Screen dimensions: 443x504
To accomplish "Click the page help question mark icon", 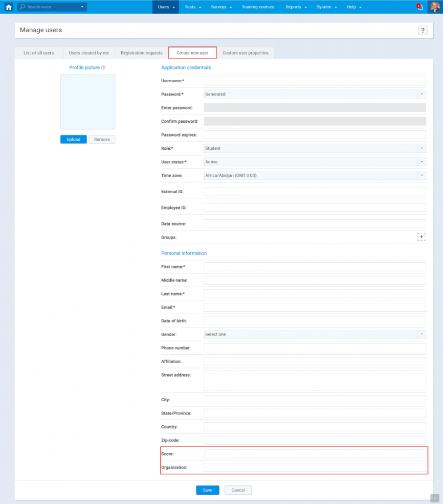I will [422, 30].
